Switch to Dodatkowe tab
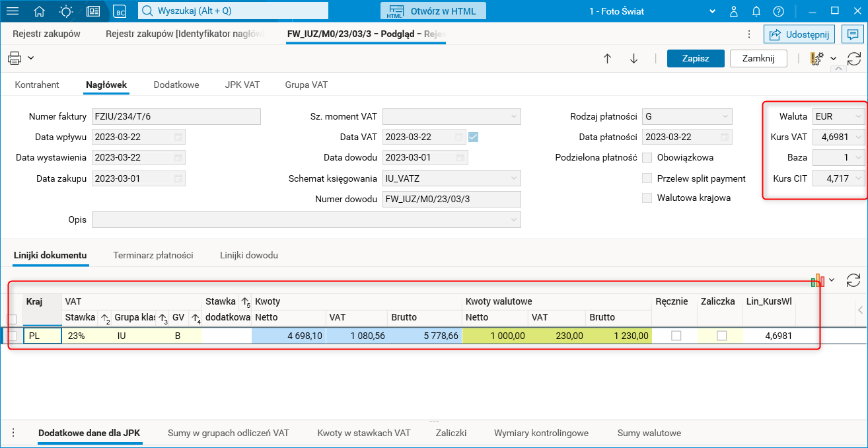Viewport: 868px width, 448px height. tap(176, 85)
